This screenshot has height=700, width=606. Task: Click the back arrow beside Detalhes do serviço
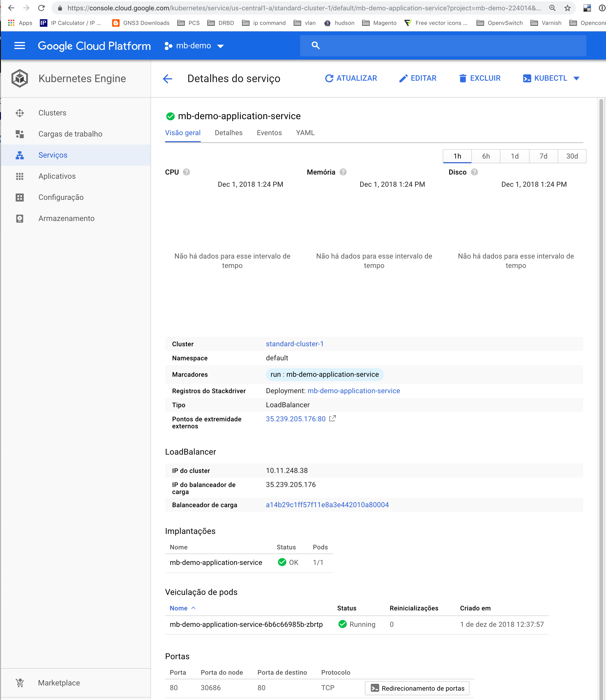pos(168,79)
